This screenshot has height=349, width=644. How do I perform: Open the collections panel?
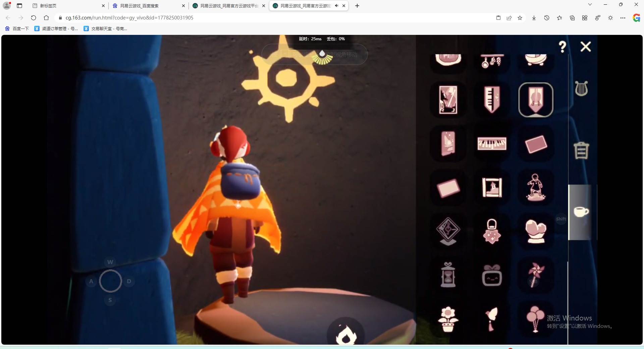[x=572, y=18]
